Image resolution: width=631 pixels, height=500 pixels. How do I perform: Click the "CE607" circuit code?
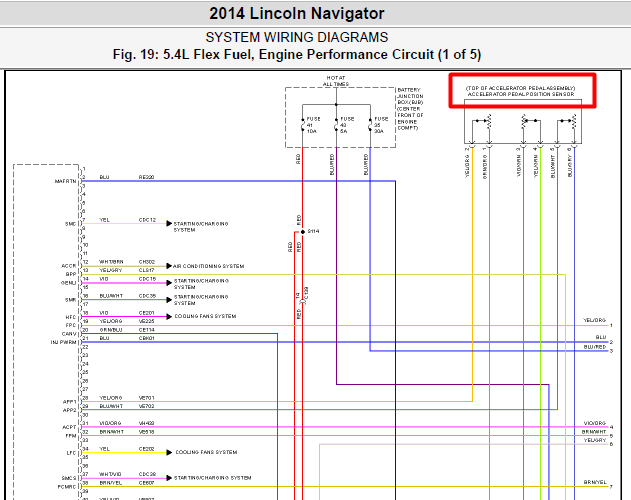click(146, 483)
